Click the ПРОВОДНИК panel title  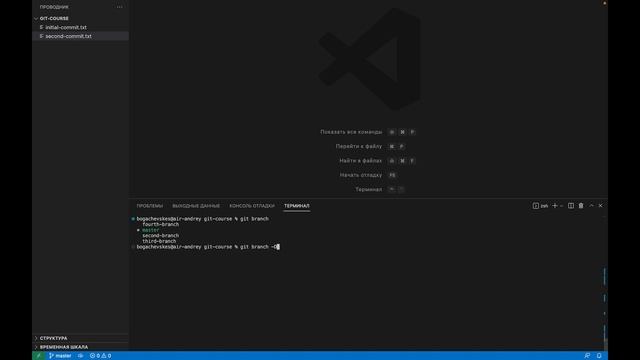click(54, 7)
